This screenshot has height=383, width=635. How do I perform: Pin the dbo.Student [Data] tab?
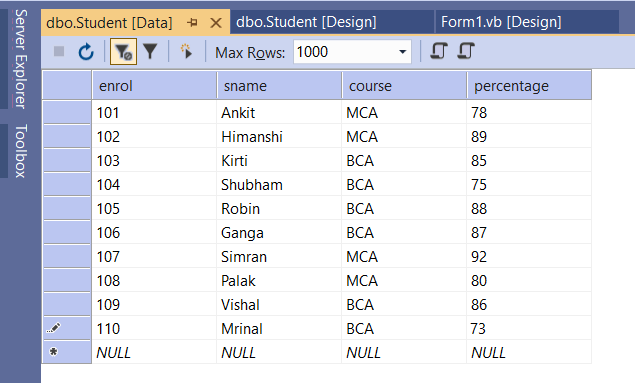click(x=193, y=22)
